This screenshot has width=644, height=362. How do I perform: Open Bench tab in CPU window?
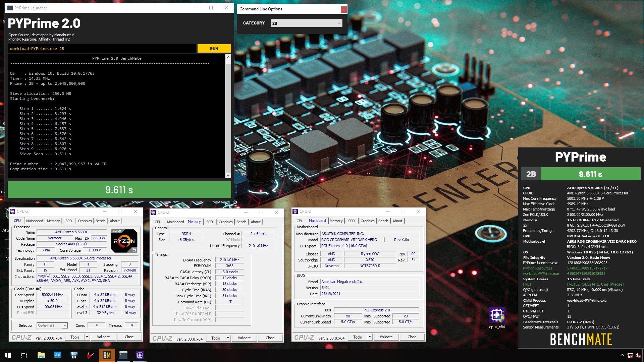tap(100, 221)
